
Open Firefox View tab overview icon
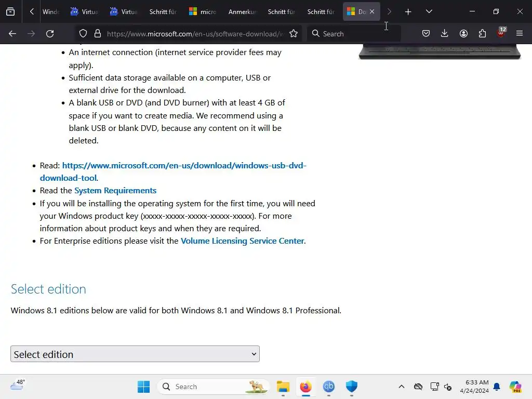pos(10,11)
